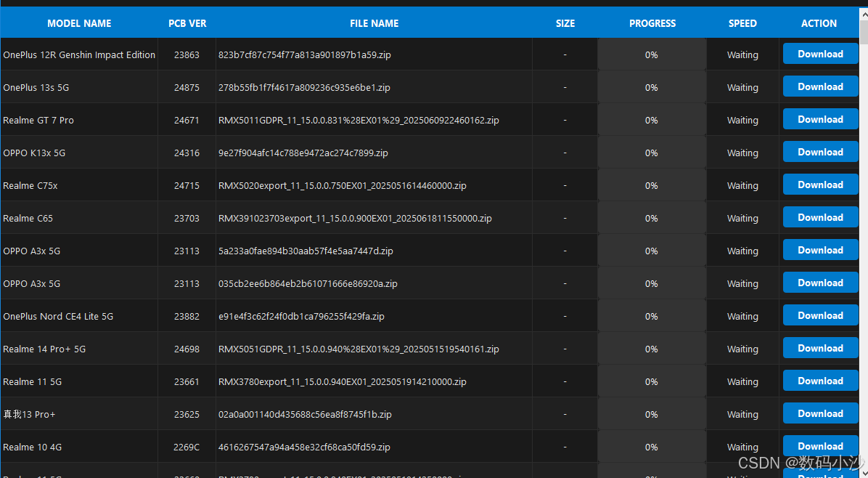Click PCB version 23625
Image resolution: width=868 pixels, height=478 pixels.
(x=187, y=414)
